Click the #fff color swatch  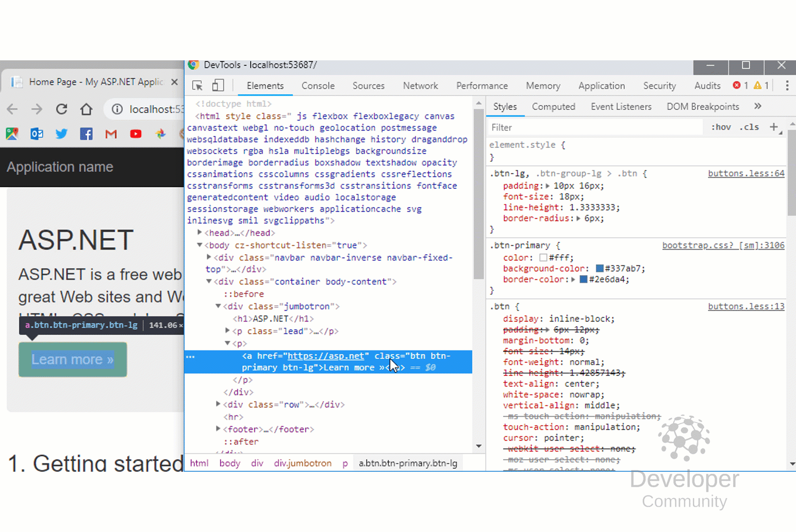[x=543, y=258]
